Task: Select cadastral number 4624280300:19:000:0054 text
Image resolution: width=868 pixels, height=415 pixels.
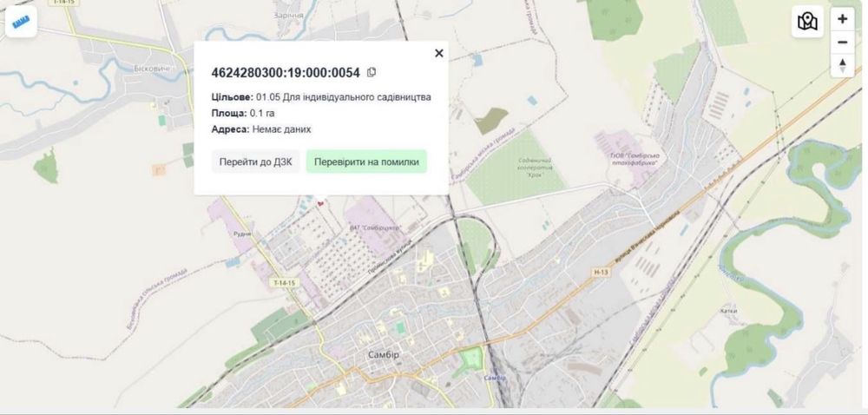Action: (286, 72)
